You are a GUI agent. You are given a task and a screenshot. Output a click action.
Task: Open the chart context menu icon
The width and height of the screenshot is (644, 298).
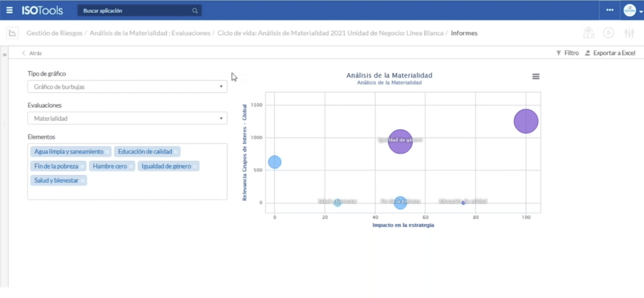click(x=536, y=76)
